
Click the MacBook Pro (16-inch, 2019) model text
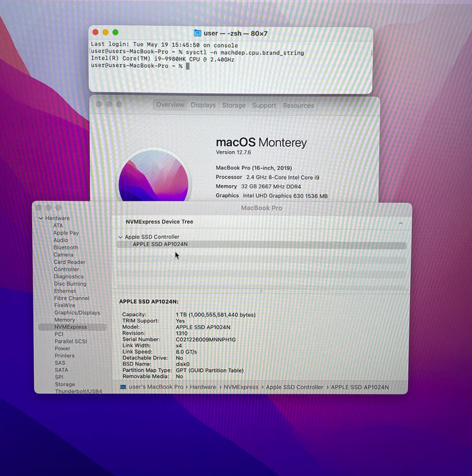click(254, 168)
